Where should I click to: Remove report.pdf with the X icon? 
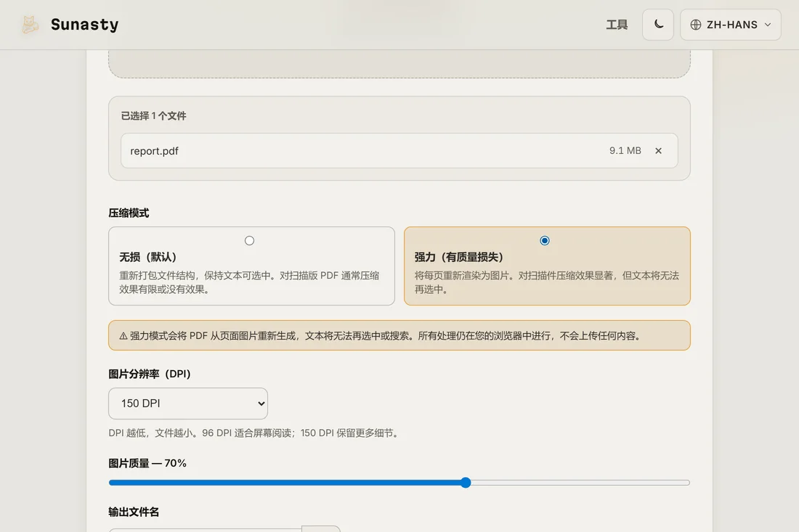tap(658, 151)
